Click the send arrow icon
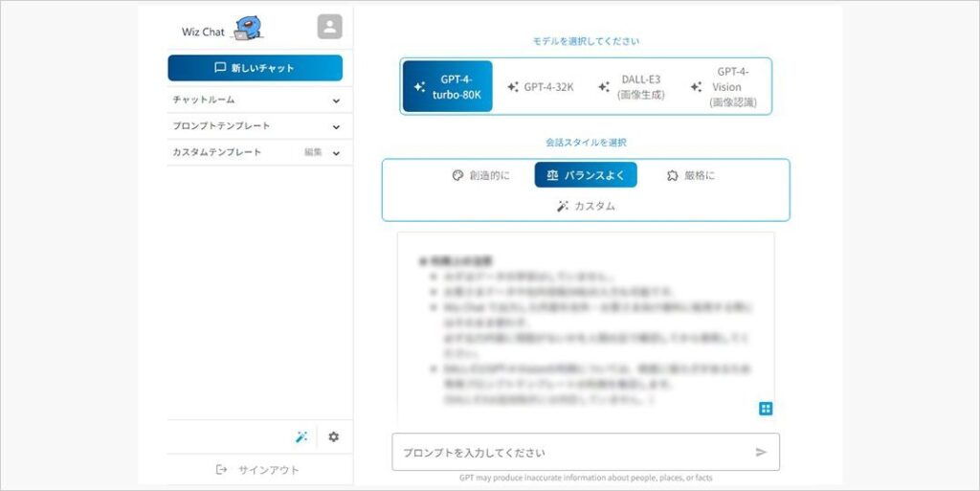980x491 pixels. pyautogui.click(x=761, y=452)
